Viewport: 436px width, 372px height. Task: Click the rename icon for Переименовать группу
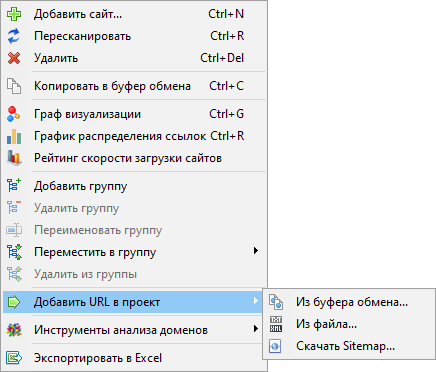14,230
